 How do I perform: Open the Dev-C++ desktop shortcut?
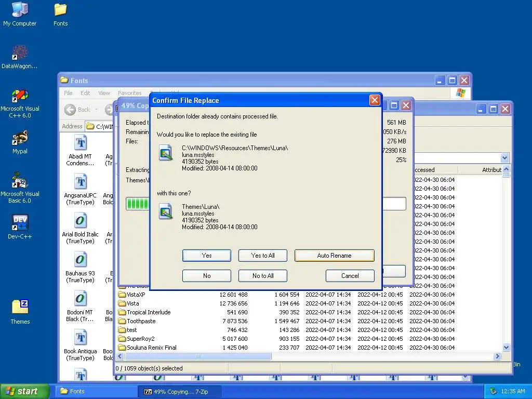coord(20,227)
